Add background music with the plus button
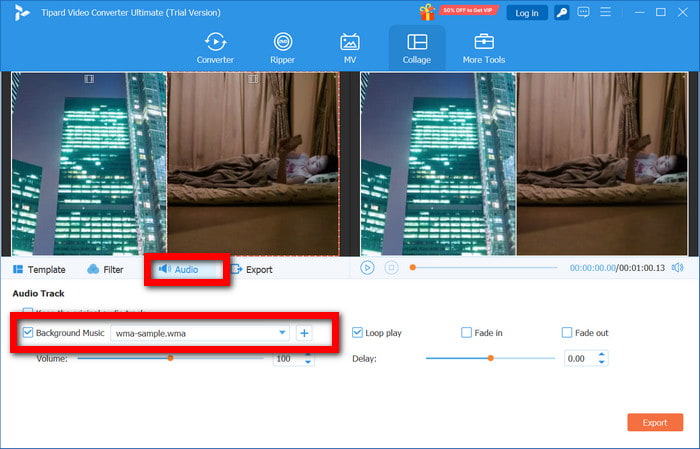The width and height of the screenshot is (700, 449). (303, 333)
